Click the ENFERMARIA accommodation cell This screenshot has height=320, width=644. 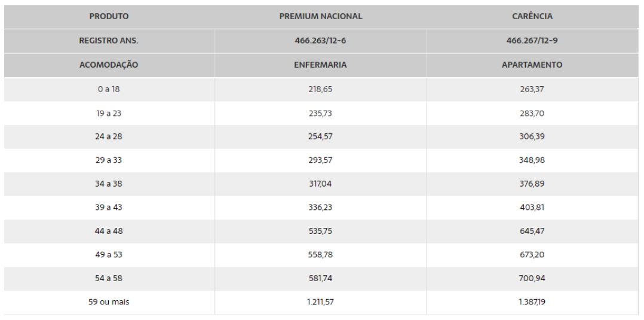point(321,65)
